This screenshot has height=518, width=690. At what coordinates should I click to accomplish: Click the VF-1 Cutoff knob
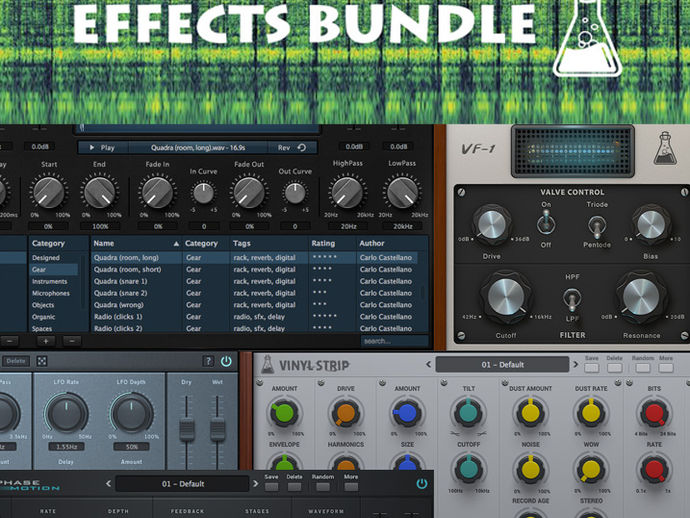(506, 297)
